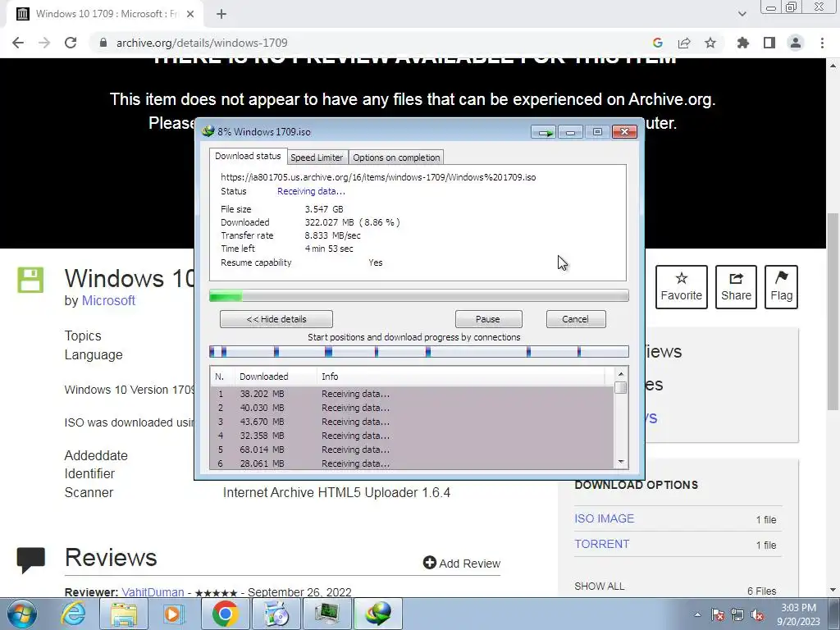Open the Options on completion tab
Image resolution: width=840 pixels, height=630 pixels.
[396, 157]
